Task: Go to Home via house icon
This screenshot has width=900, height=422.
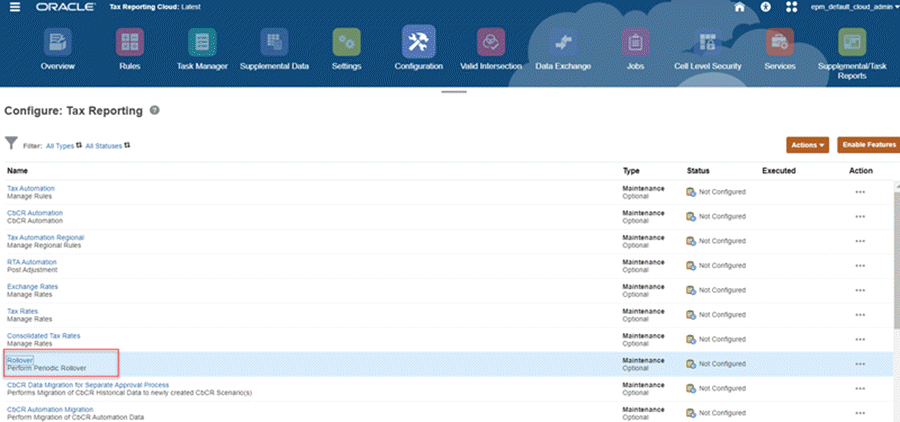Action: point(740,7)
